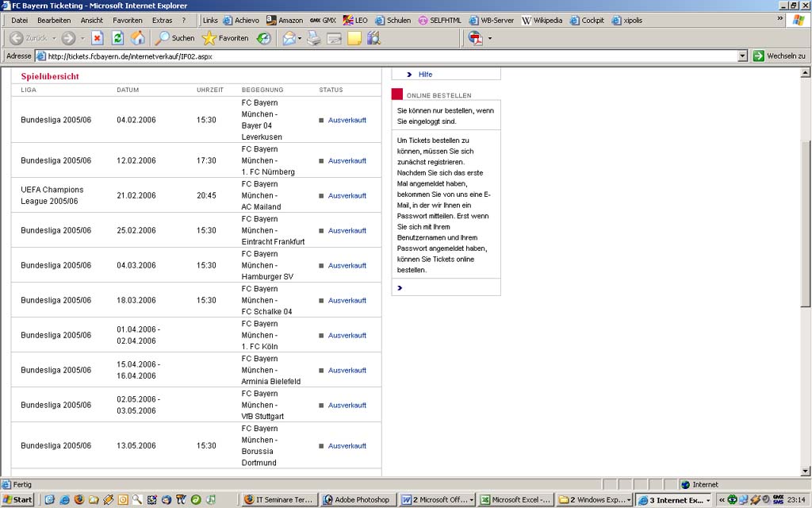The height and width of the screenshot is (508, 812).
Task: Open the GMX bookmark in Links bar
Action: pyautogui.click(x=323, y=20)
